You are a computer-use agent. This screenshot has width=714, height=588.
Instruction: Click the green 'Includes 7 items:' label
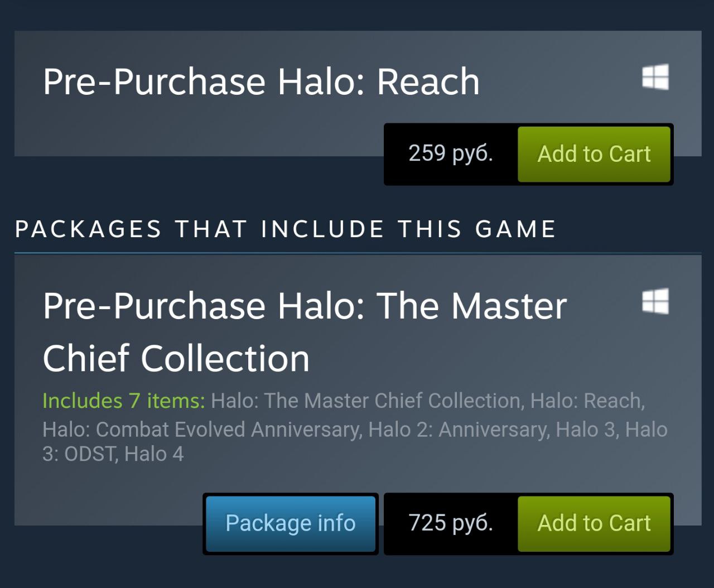click(123, 401)
